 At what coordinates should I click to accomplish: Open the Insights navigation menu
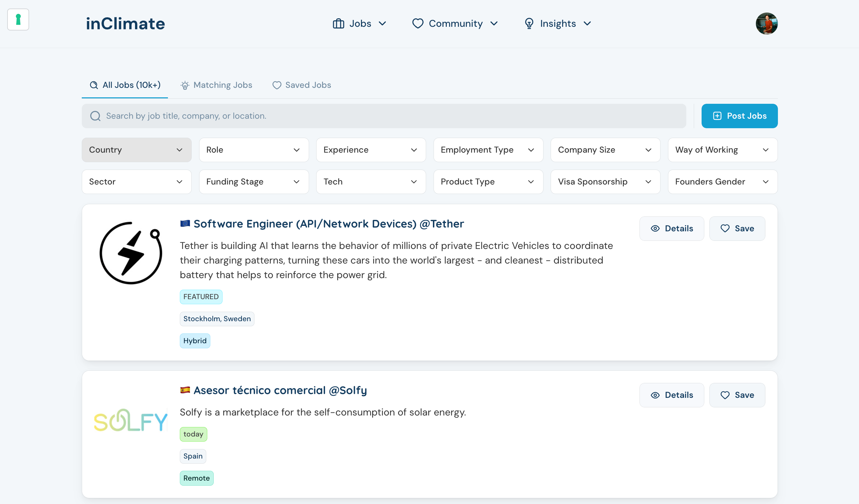tap(557, 23)
